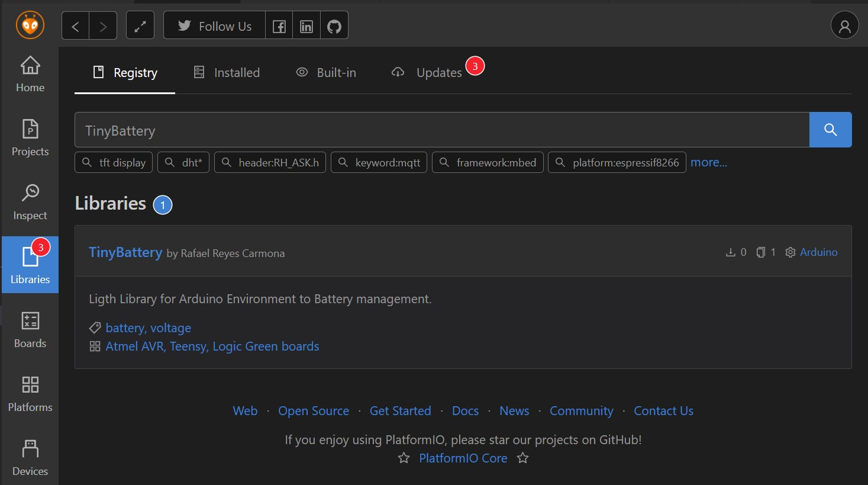
Task: Click the 'Teensy' platform link
Action: pos(188,346)
